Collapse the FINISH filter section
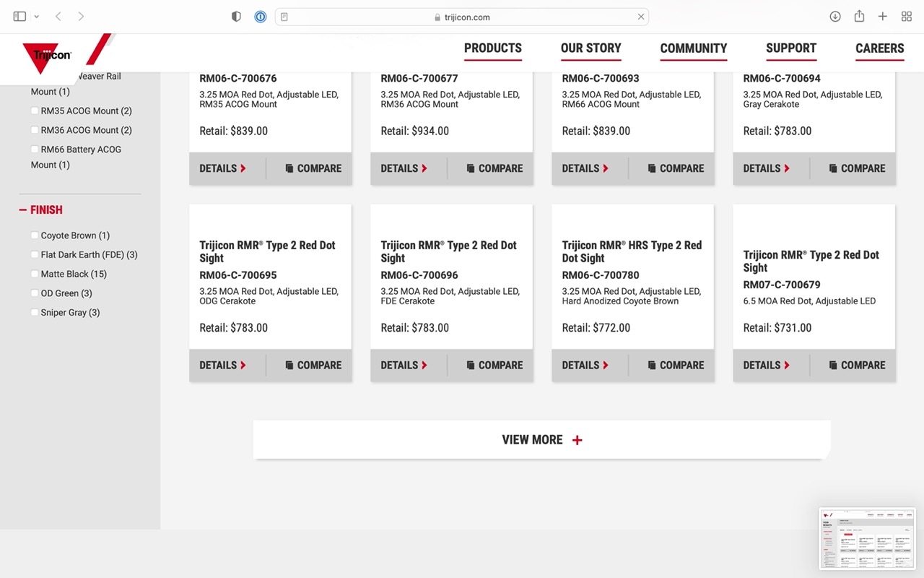Screen dimensions: 924x578 click(x=41, y=210)
